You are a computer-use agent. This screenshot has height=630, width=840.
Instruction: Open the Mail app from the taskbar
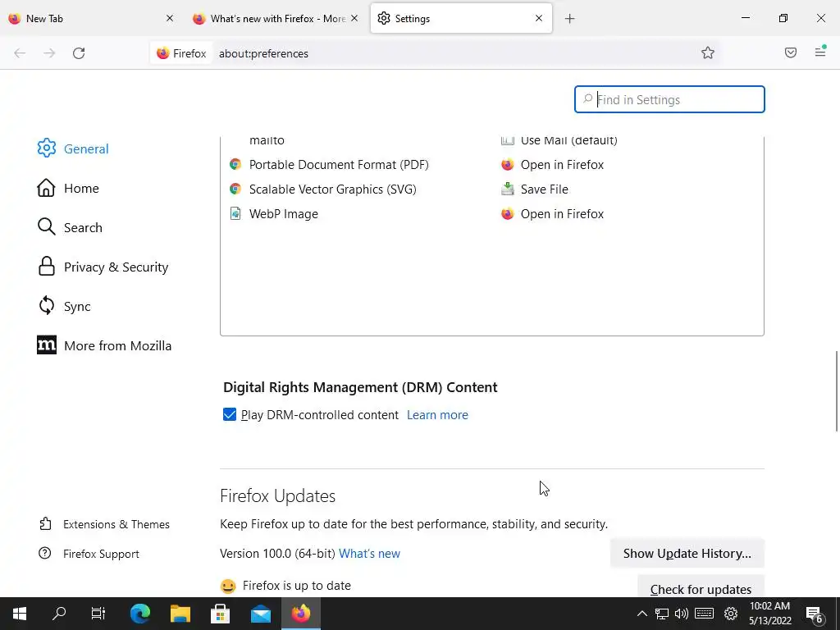pos(261,614)
